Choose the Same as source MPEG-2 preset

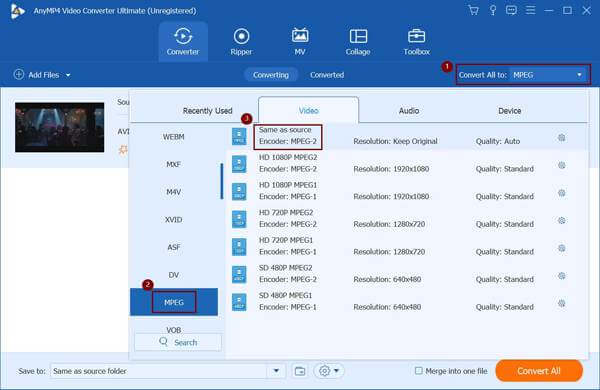coord(407,136)
